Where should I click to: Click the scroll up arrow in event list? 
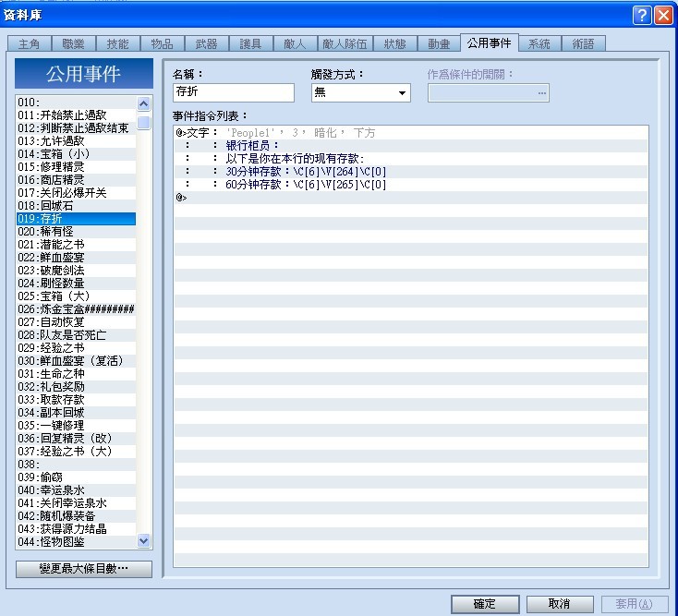click(x=143, y=103)
